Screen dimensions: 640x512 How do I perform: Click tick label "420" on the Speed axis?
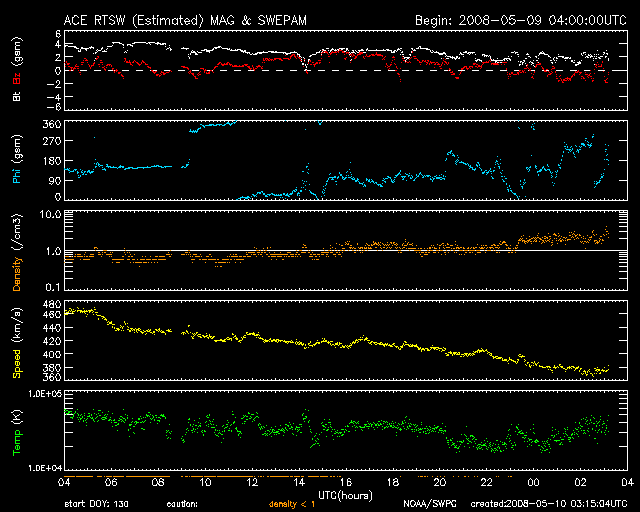[x=52, y=341]
